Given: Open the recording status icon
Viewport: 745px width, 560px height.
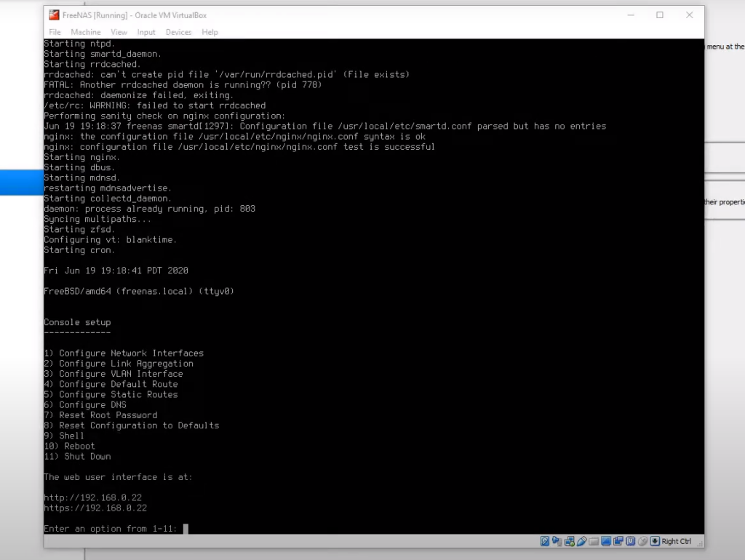Looking at the screenshot, I should (x=618, y=541).
